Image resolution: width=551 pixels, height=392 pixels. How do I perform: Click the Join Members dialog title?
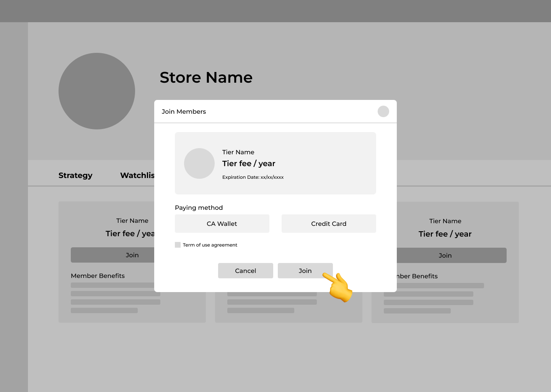[184, 111]
